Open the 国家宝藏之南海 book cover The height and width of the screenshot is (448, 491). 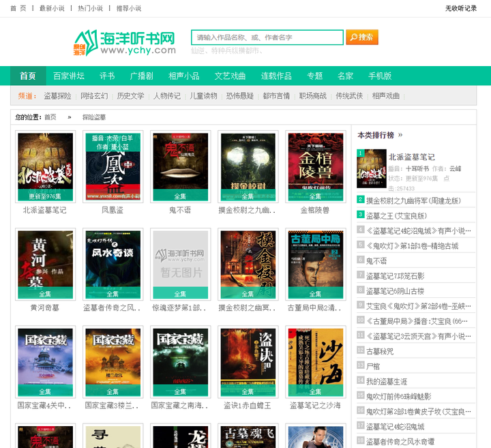181,362
